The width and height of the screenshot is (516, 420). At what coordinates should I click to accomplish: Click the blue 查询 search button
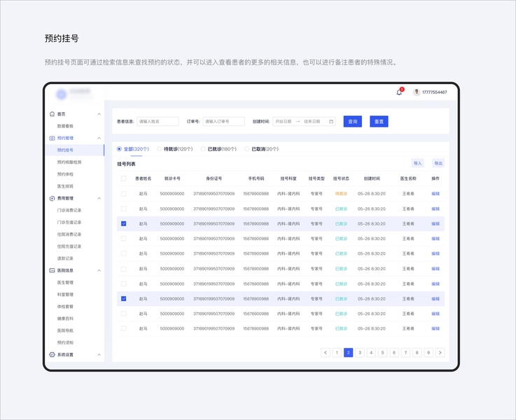click(x=352, y=121)
